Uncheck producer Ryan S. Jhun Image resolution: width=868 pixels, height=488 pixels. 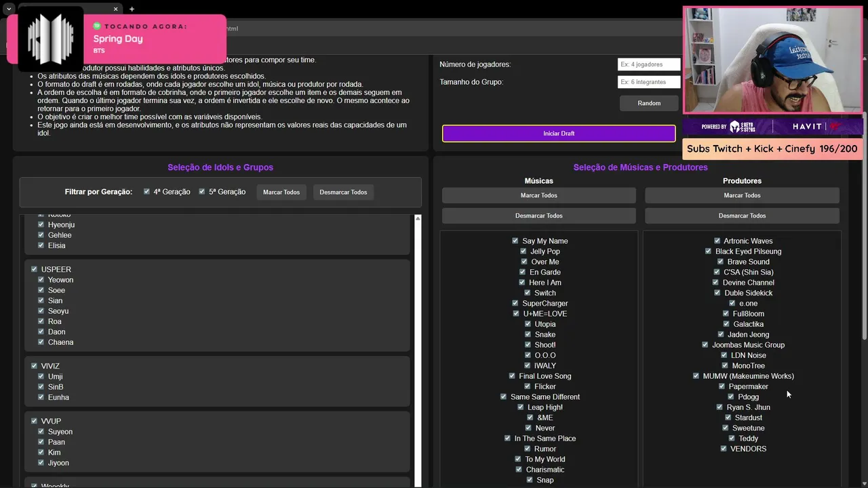(719, 407)
